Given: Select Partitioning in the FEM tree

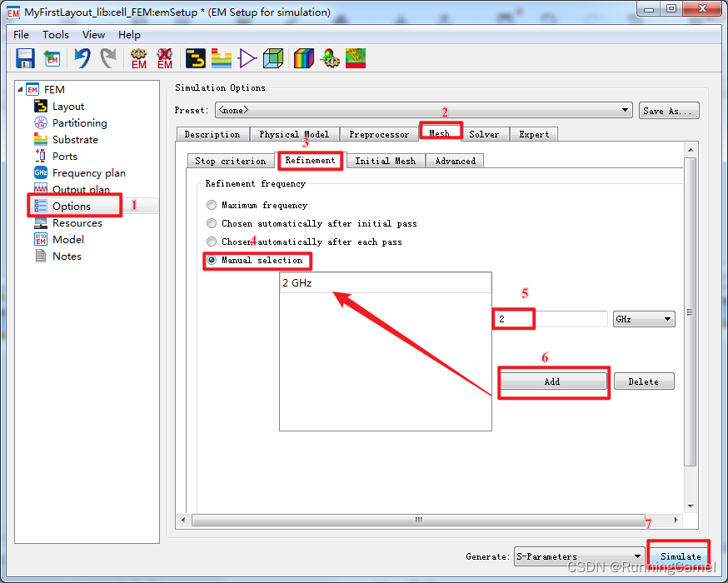Looking at the screenshot, I should [x=79, y=123].
